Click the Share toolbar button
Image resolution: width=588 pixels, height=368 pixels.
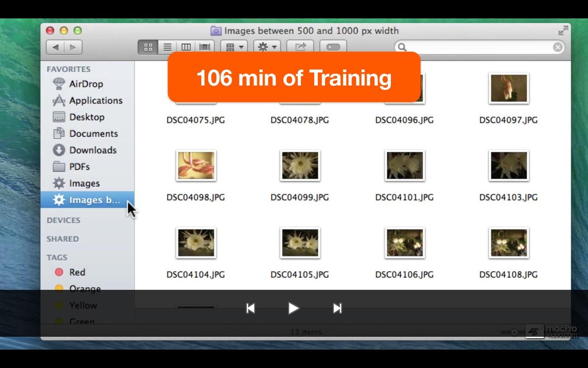pos(300,47)
